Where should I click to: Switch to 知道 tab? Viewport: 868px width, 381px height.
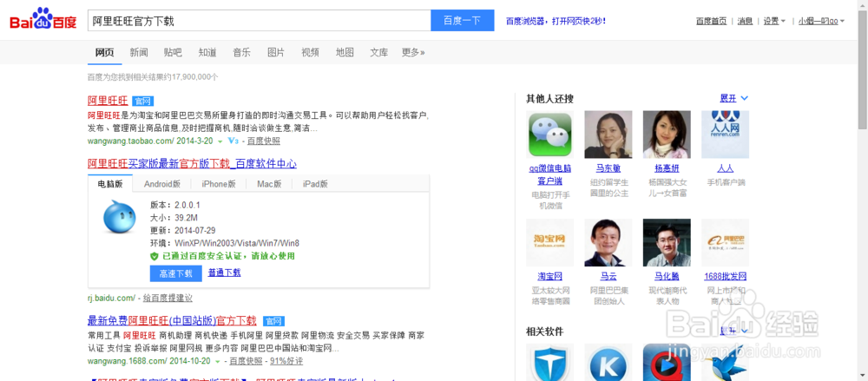(207, 53)
